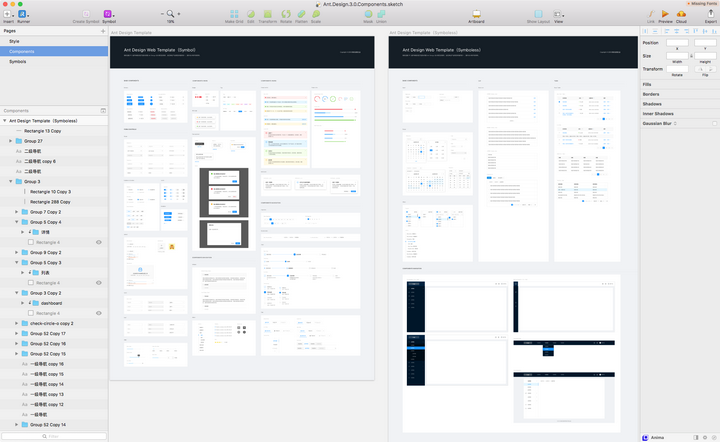The width and height of the screenshot is (720, 442).
Task: Expand the Group 27 layer
Action: click(11, 141)
